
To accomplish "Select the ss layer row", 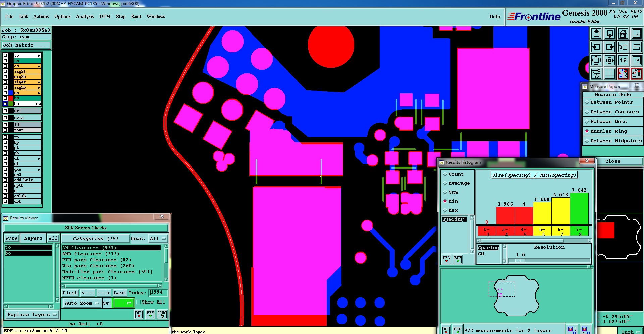I will coord(27,93).
